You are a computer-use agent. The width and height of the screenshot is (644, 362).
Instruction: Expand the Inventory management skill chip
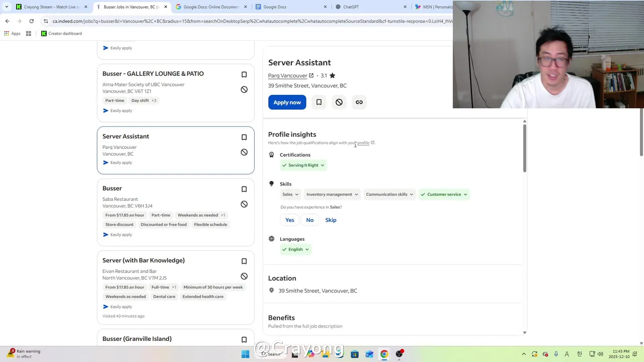pyautogui.click(x=332, y=194)
